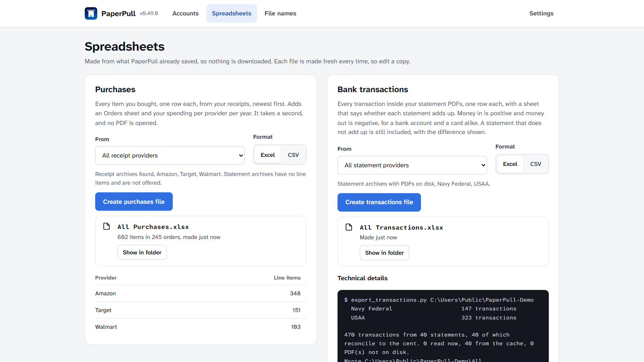This screenshot has width=644, height=362.
Task: Click the USAA 323 transactions line
Action: tap(433, 318)
